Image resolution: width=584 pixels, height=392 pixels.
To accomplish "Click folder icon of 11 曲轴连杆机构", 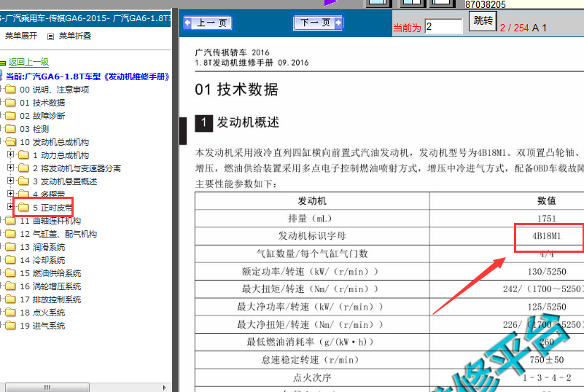I will point(10,221).
